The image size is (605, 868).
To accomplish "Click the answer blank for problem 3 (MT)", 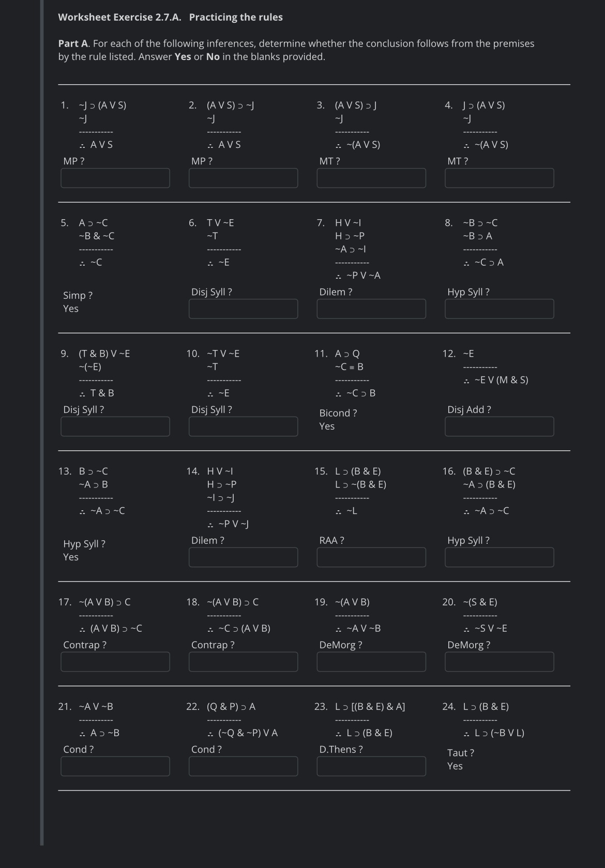I will (371, 178).
